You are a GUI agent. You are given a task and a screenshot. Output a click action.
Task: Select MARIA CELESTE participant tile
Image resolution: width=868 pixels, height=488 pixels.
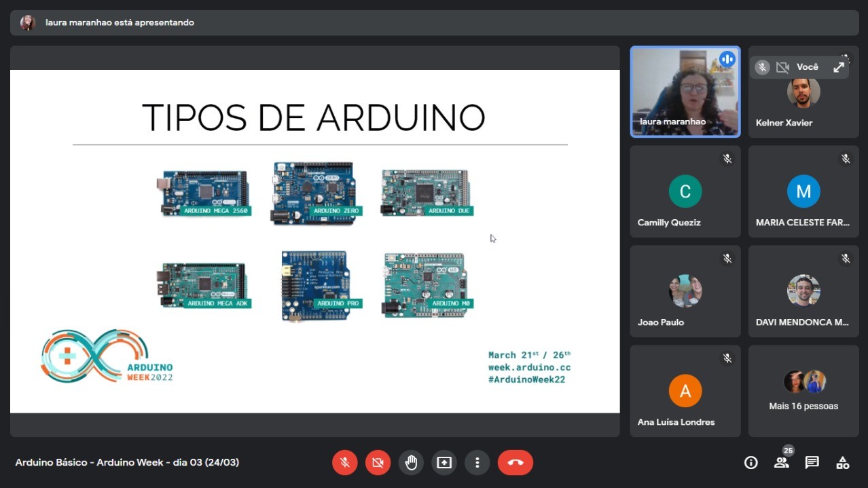pyautogui.click(x=803, y=191)
